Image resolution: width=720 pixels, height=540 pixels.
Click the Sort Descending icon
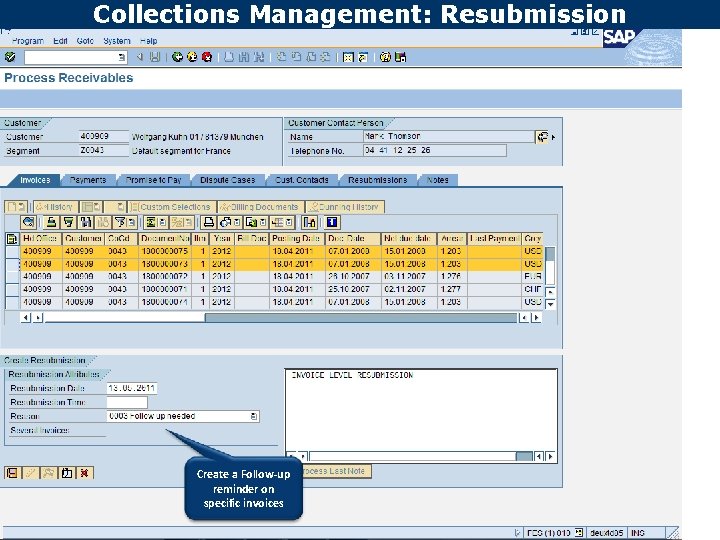point(68,222)
